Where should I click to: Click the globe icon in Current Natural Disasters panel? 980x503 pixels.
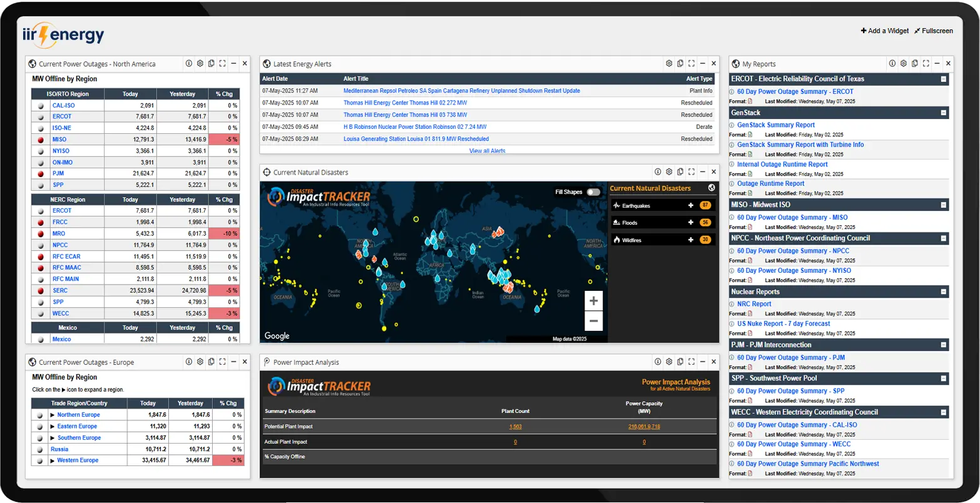(711, 188)
